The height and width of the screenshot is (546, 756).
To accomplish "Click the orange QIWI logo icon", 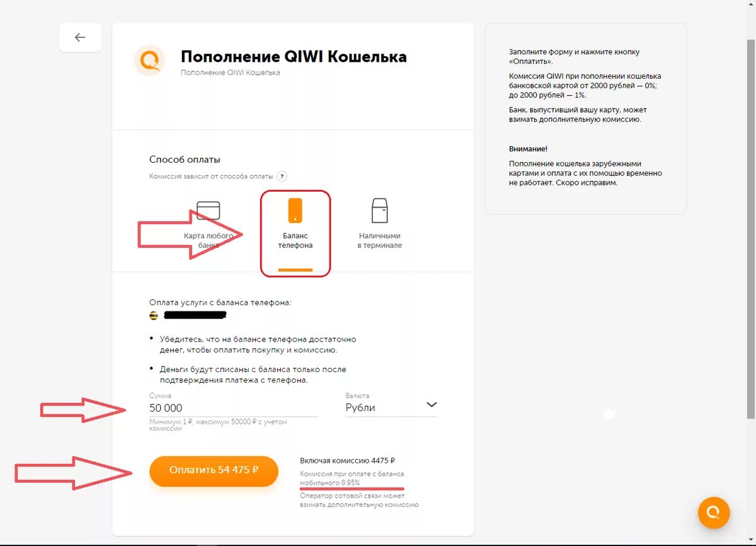I will click(149, 61).
